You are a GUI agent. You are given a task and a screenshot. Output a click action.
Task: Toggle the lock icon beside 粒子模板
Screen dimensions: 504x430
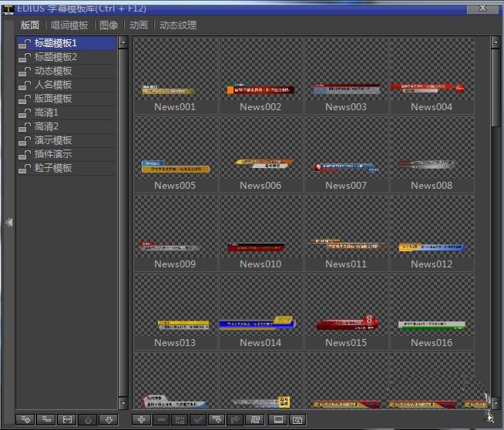coord(25,168)
